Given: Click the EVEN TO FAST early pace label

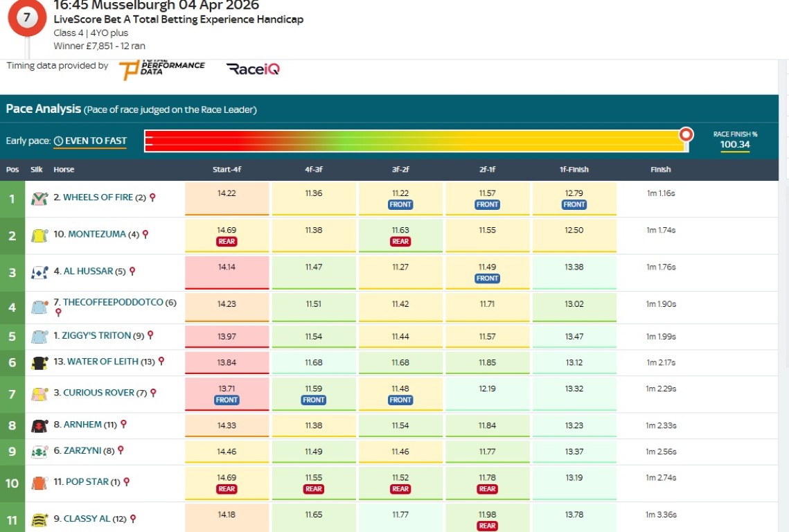Looking at the screenshot, I should click(x=96, y=141).
